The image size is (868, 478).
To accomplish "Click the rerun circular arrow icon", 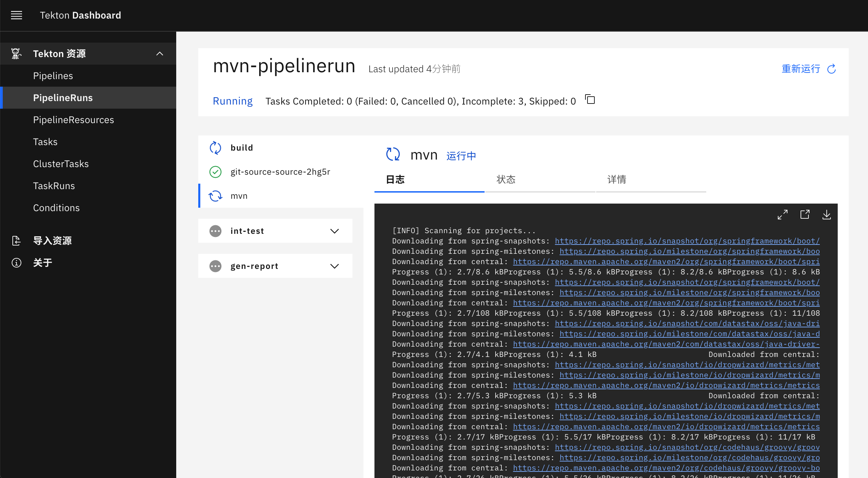I will 832,69.
